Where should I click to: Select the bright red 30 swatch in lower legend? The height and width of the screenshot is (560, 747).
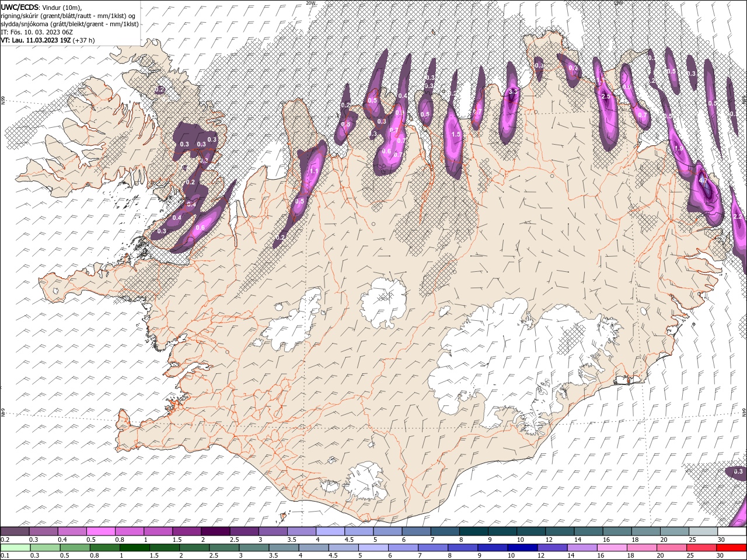[x=731, y=548]
